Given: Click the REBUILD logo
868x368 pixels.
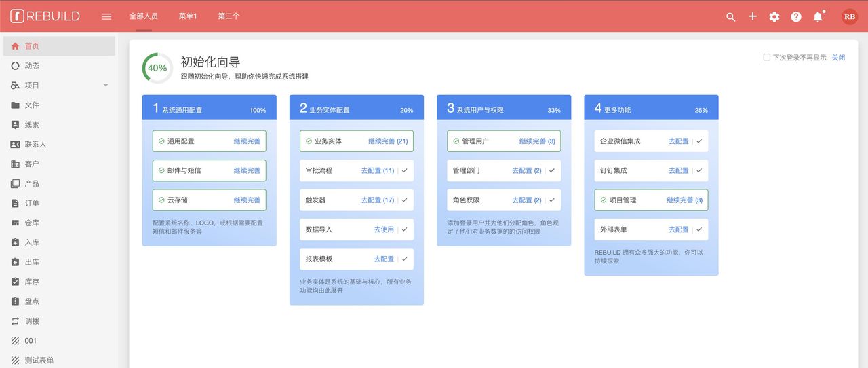Looking at the screenshot, I should pyautogui.click(x=45, y=16).
